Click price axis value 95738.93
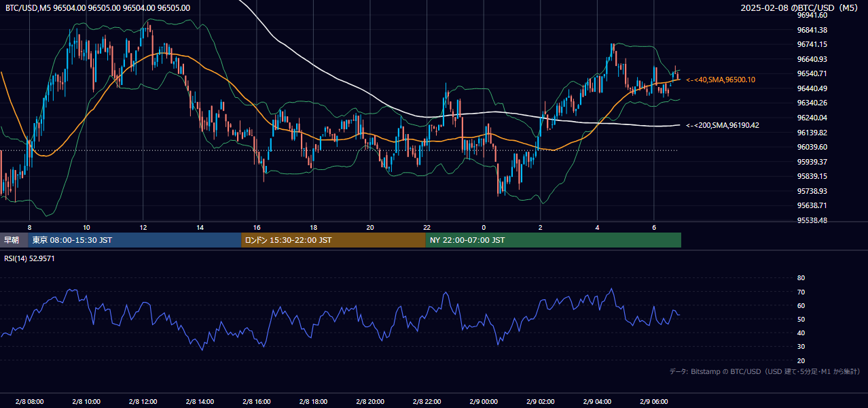Viewport: 868px width, 408px height. tap(812, 191)
